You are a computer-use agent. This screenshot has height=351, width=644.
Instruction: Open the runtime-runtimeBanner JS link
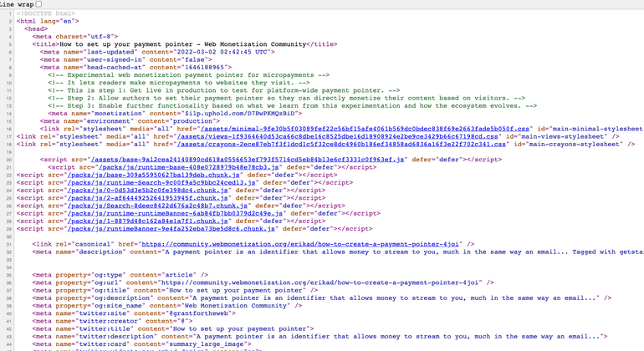(175, 213)
